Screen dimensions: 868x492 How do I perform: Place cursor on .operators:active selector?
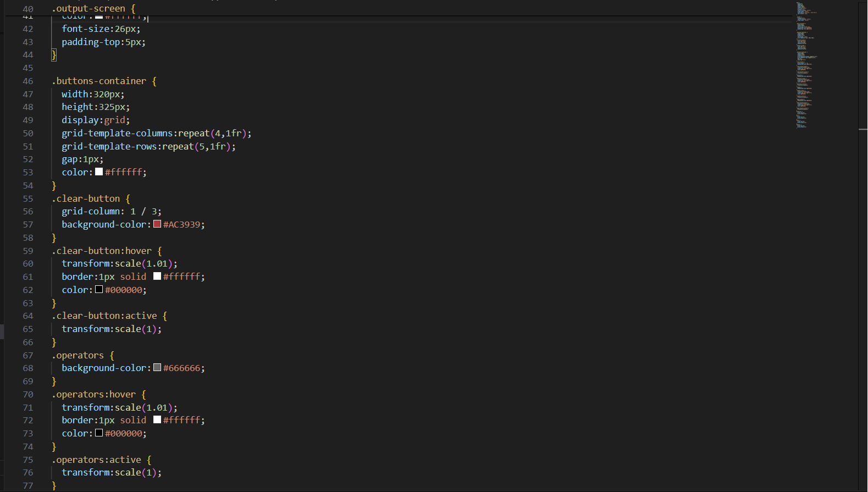click(x=98, y=460)
